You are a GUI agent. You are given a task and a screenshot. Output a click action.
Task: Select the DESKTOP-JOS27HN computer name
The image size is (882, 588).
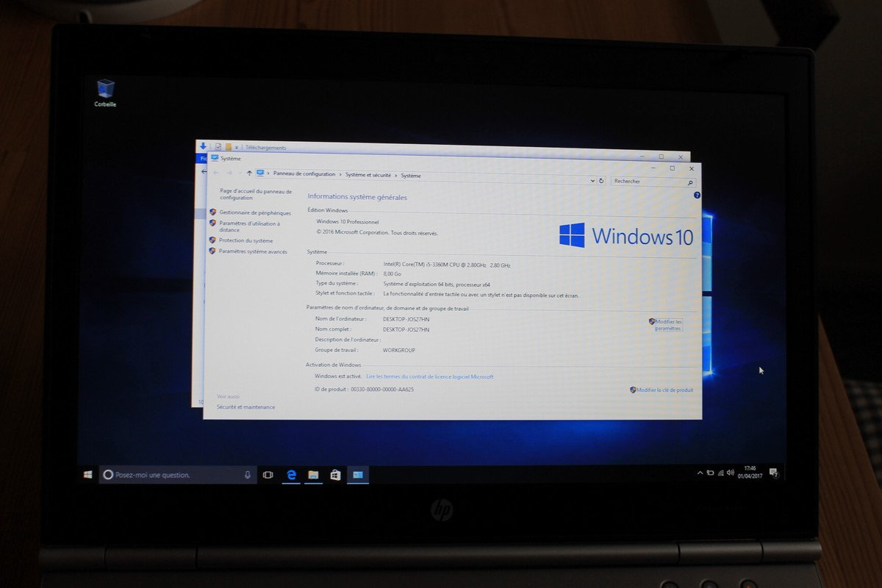pos(406,320)
